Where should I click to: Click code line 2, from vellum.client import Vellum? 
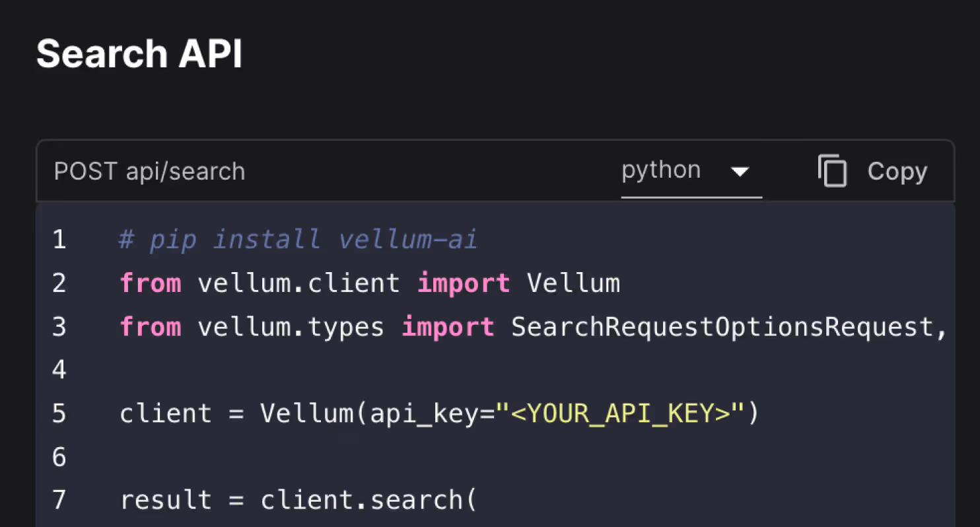[x=370, y=283]
